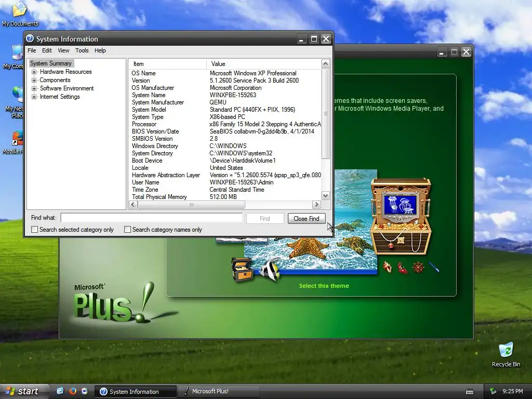Open My Network Places desktop icon

click(14, 102)
